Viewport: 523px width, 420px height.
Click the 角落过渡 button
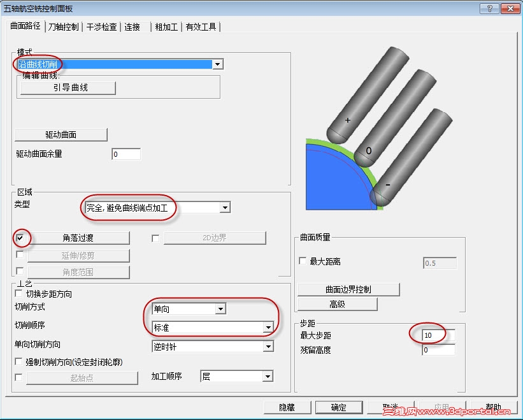pos(78,238)
